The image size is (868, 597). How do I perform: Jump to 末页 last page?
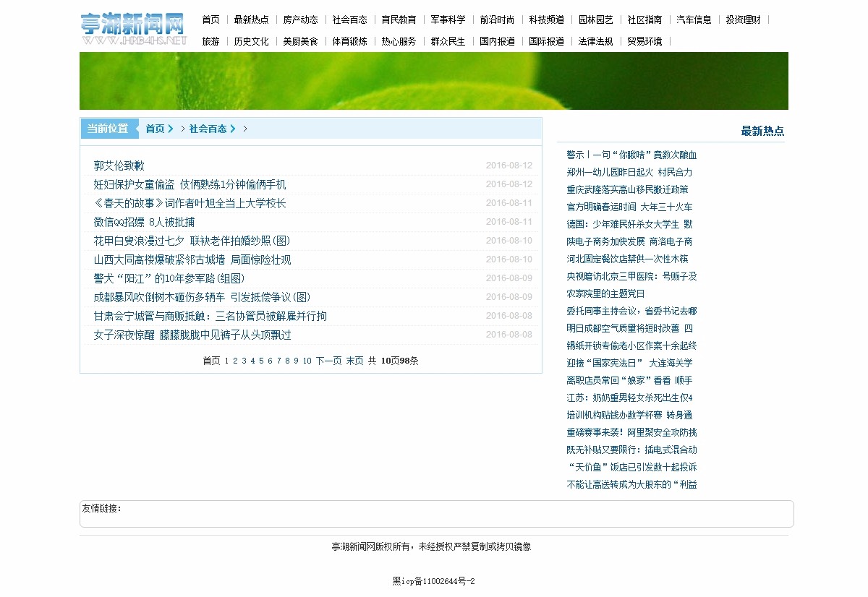pos(354,361)
